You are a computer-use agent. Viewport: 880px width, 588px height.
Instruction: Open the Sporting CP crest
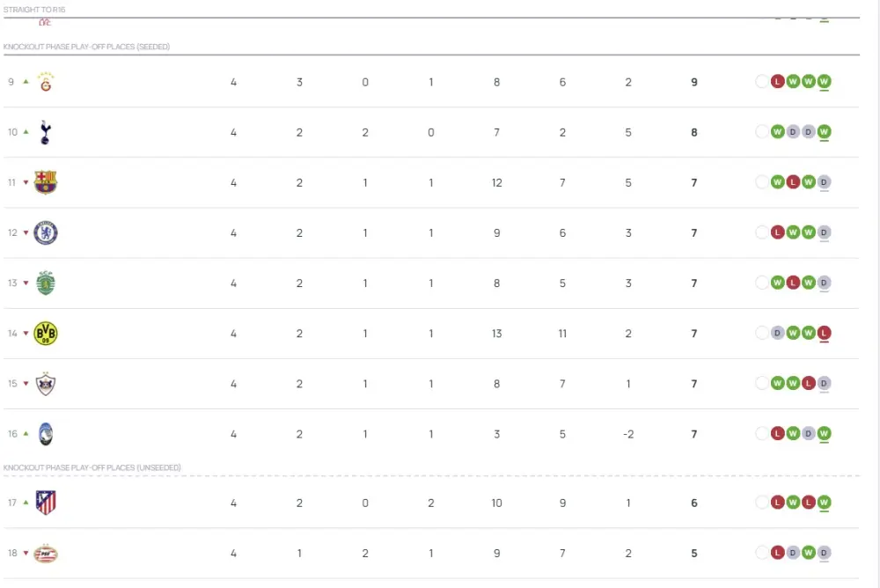[46, 283]
